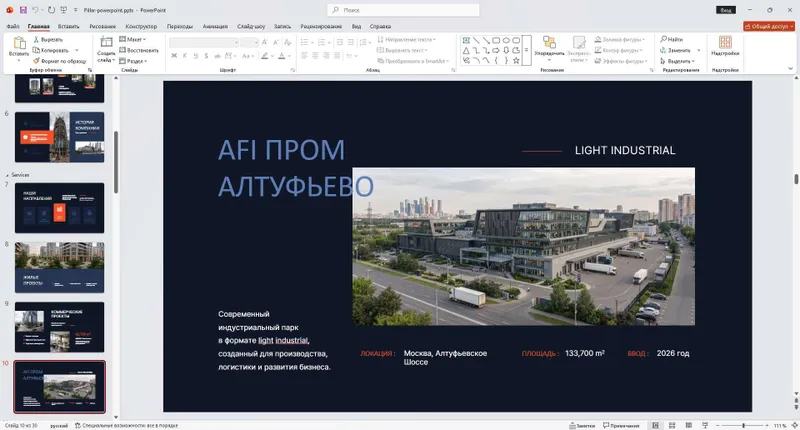Click the Save icon in title bar
Viewport: 800px width, 430px height.
coord(23,10)
